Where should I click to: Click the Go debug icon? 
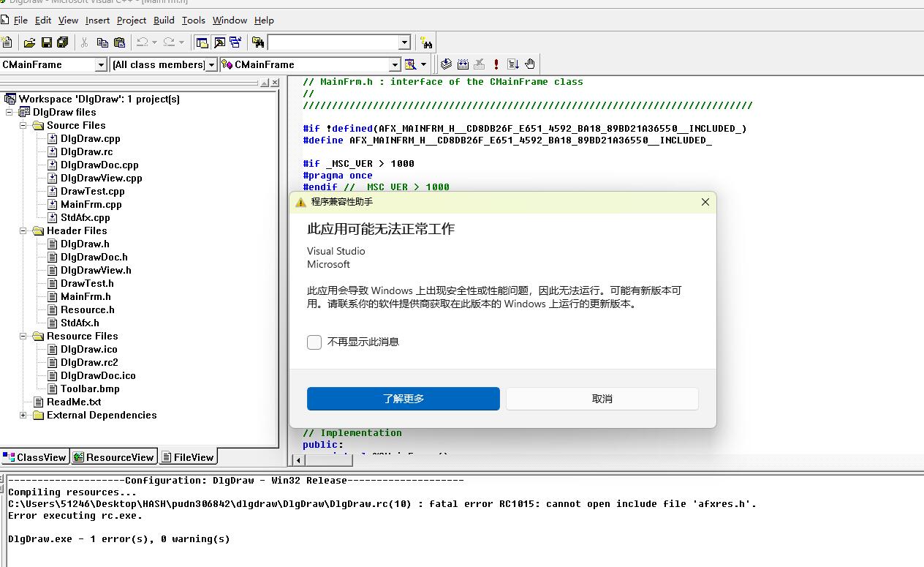(513, 64)
